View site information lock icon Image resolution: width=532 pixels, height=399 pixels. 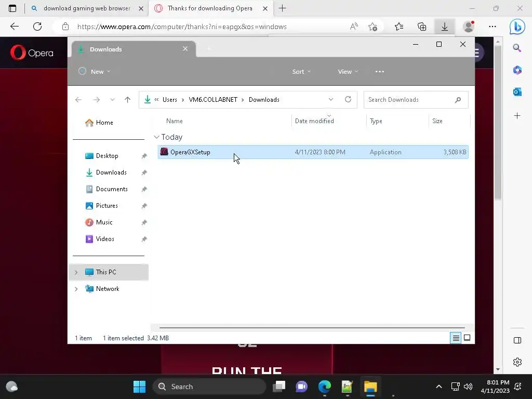point(65,26)
